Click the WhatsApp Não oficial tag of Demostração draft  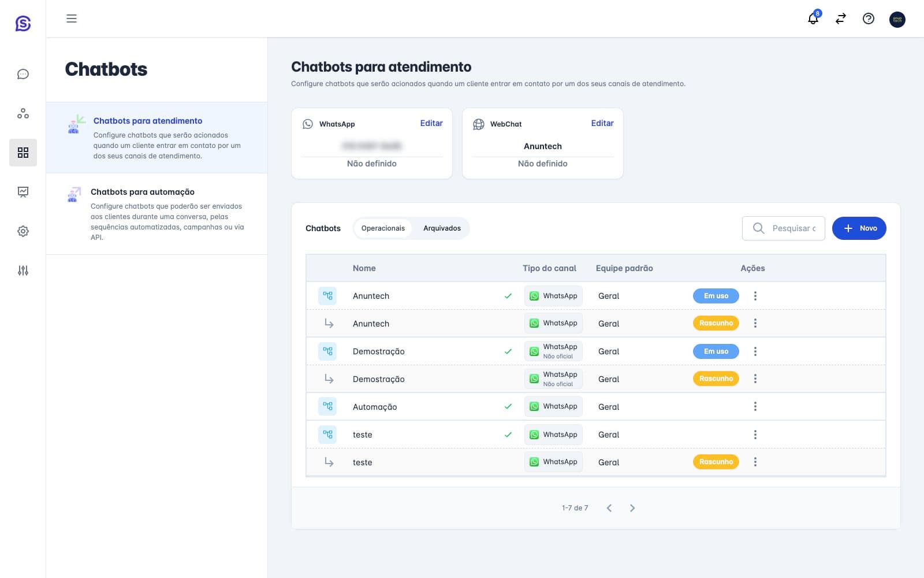pos(553,379)
